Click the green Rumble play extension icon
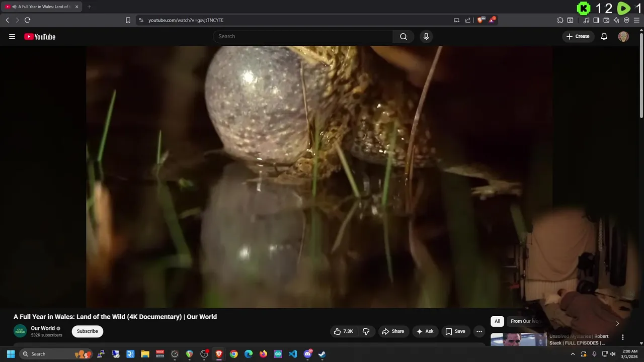 (x=624, y=8)
